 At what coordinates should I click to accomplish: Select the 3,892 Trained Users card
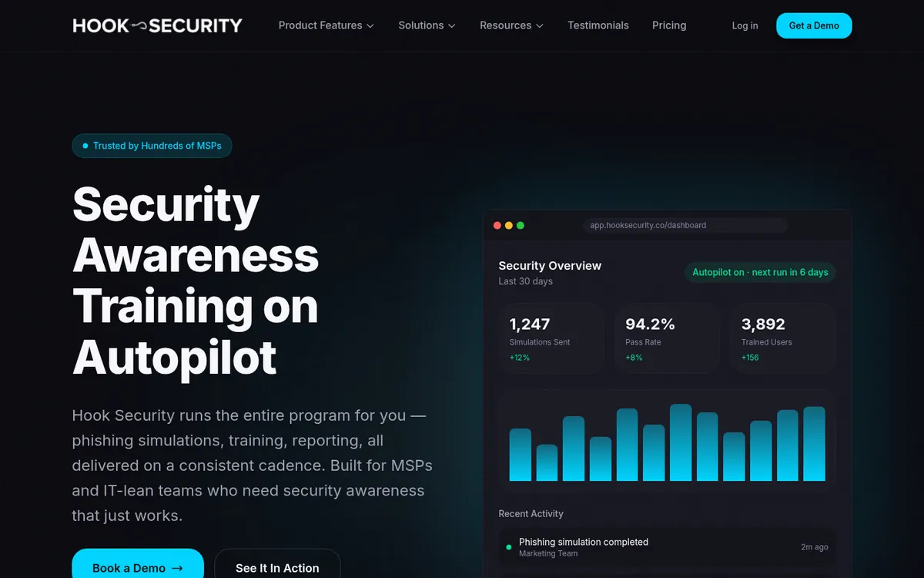click(783, 339)
